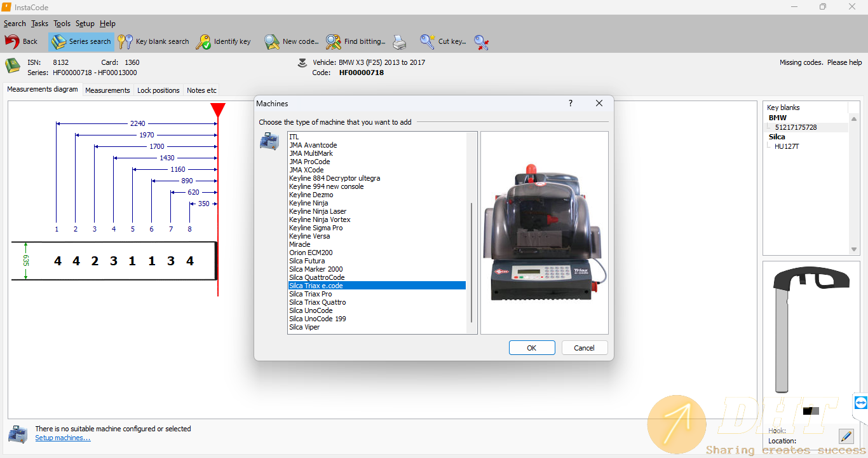The image size is (868, 458).
Task: Follow the Setup machines link
Action: [63, 438]
